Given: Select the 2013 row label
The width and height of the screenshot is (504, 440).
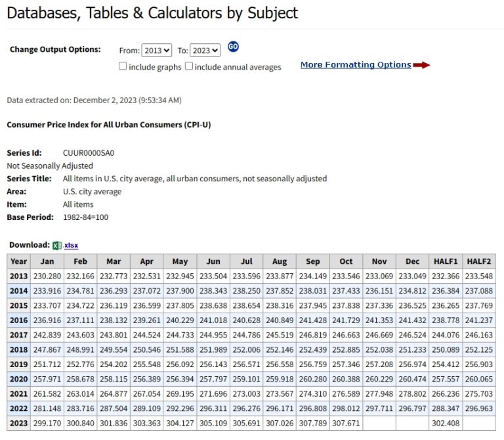Looking at the screenshot, I should [x=18, y=276].
